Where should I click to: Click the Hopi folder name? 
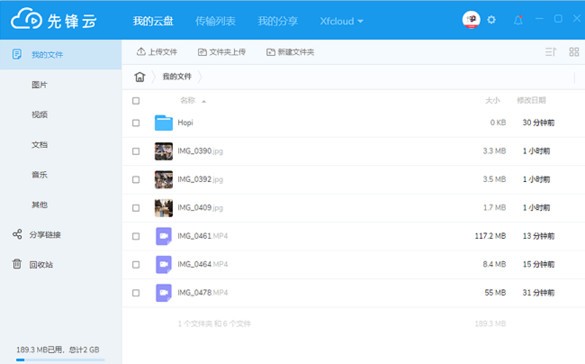pos(185,123)
